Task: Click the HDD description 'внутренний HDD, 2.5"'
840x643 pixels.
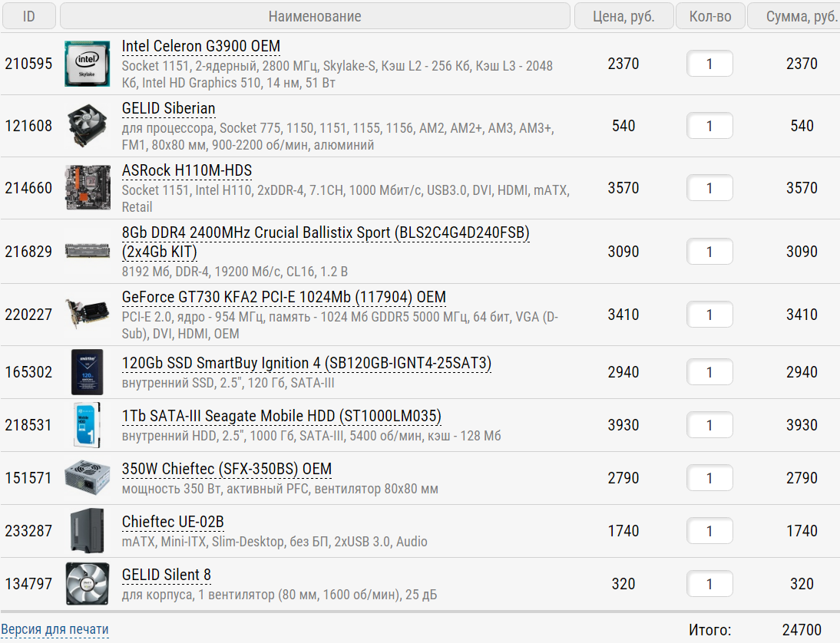Action: (311, 436)
